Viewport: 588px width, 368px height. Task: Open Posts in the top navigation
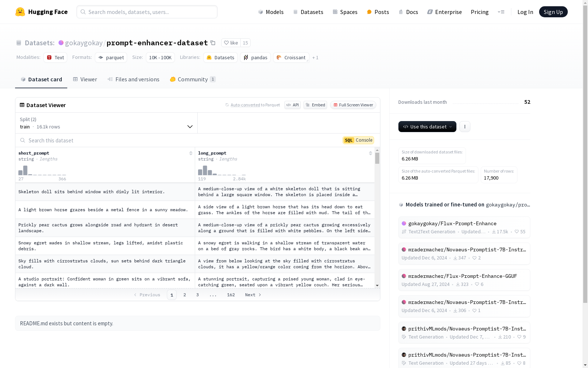tap(378, 12)
